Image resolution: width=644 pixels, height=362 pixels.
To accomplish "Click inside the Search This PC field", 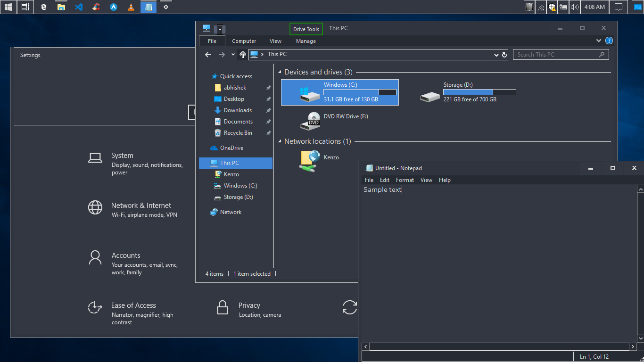I will 552,54.
